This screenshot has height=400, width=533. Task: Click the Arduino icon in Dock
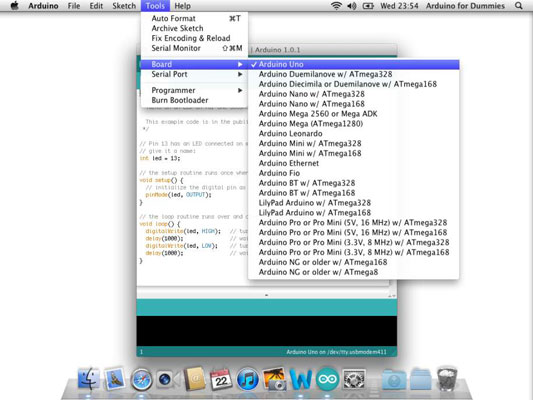327,379
